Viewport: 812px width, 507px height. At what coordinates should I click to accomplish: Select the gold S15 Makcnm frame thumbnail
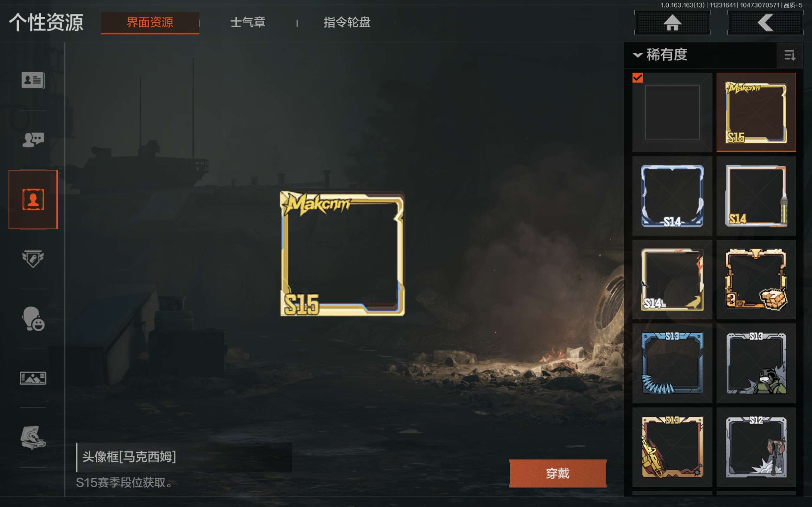coord(756,112)
